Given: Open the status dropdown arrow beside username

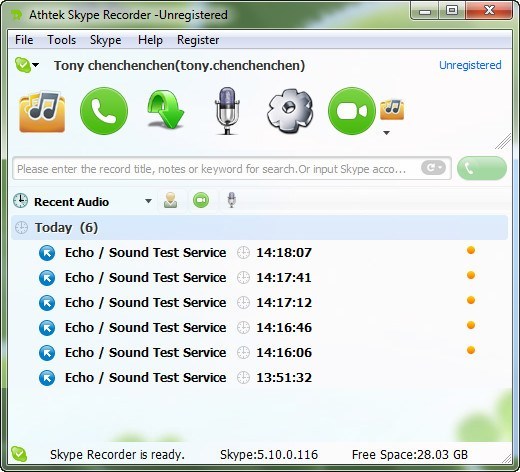Looking at the screenshot, I should click(36, 65).
